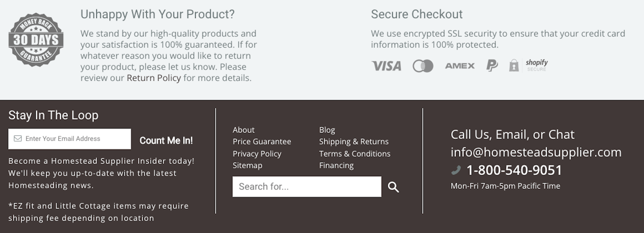Open the Price Guarantee link
The width and height of the screenshot is (644, 233).
[x=262, y=142]
